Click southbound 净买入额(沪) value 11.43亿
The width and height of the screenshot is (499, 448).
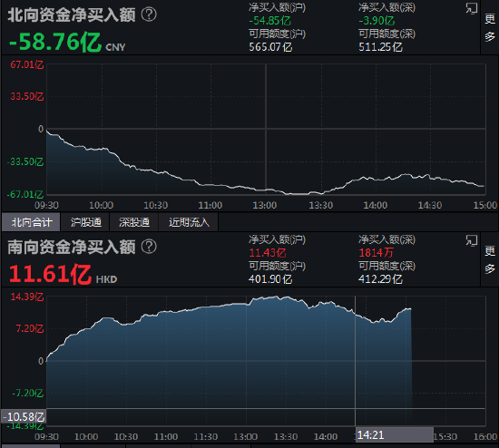(268, 253)
